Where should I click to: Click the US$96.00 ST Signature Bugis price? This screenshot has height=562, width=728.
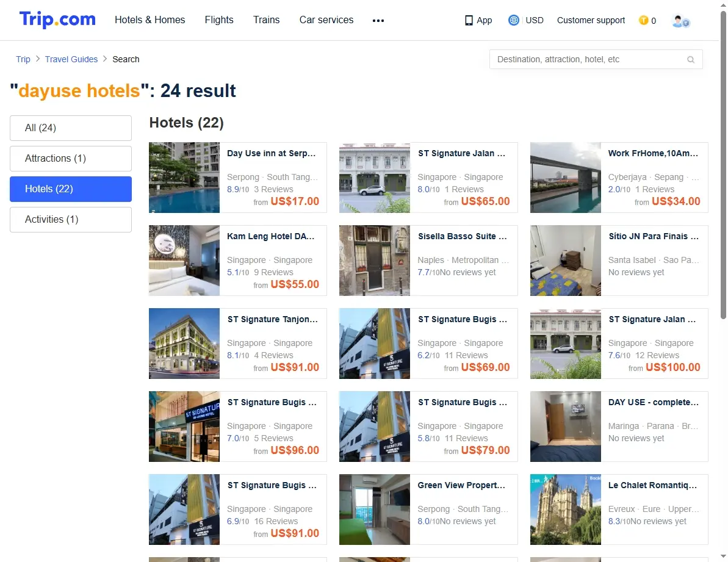[295, 450]
